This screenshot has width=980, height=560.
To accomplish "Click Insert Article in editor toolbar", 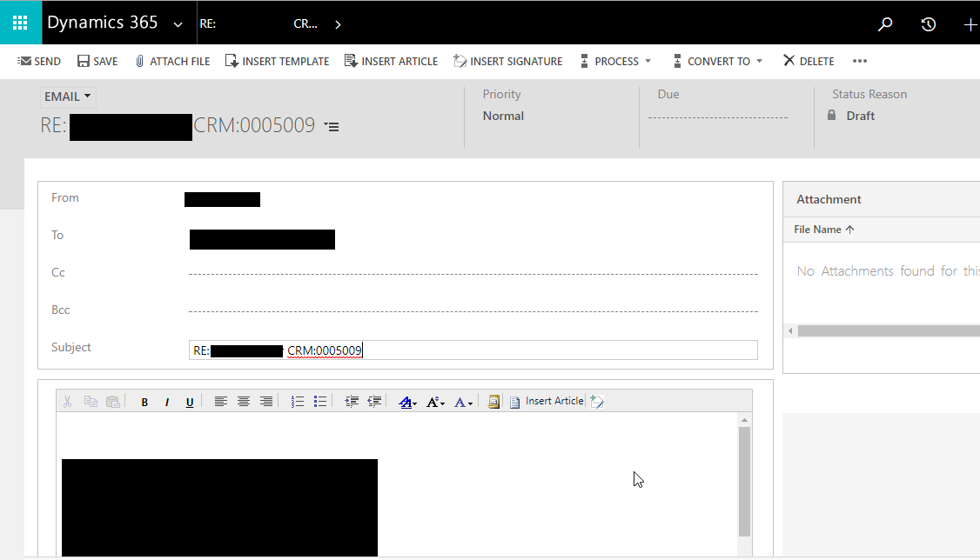I will pyautogui.click(x=547, y=402).
